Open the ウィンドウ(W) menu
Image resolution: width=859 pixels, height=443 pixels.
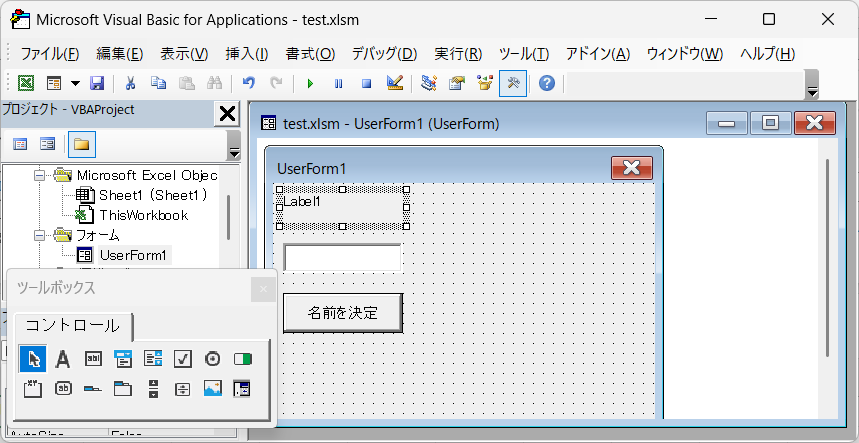pos(685,54)
